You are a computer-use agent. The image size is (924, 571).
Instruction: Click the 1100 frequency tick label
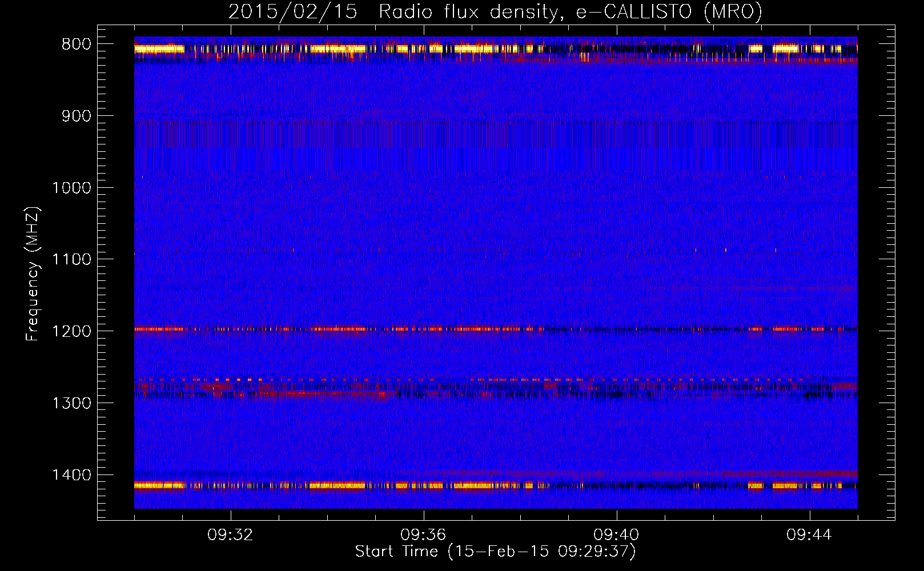click(71, 260)
